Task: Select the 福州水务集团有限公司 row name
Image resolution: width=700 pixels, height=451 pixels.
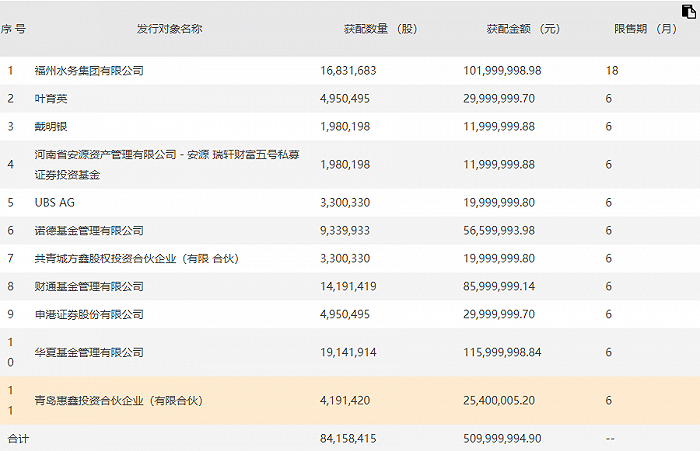Action: 89,71
